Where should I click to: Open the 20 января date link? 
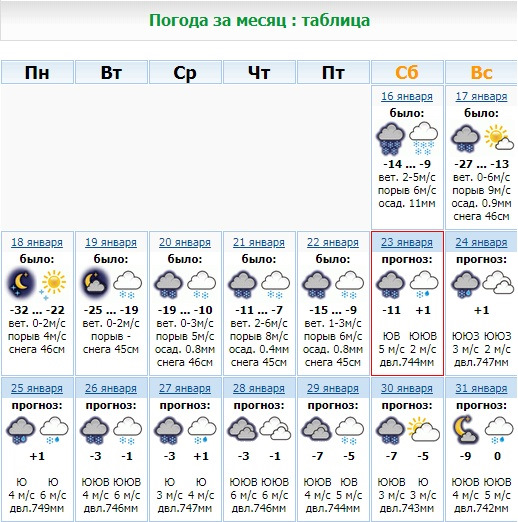185,242
